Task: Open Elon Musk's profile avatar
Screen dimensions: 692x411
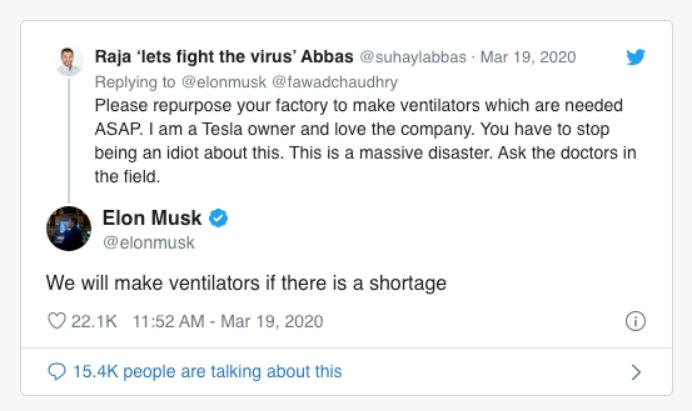Action: 68,229
